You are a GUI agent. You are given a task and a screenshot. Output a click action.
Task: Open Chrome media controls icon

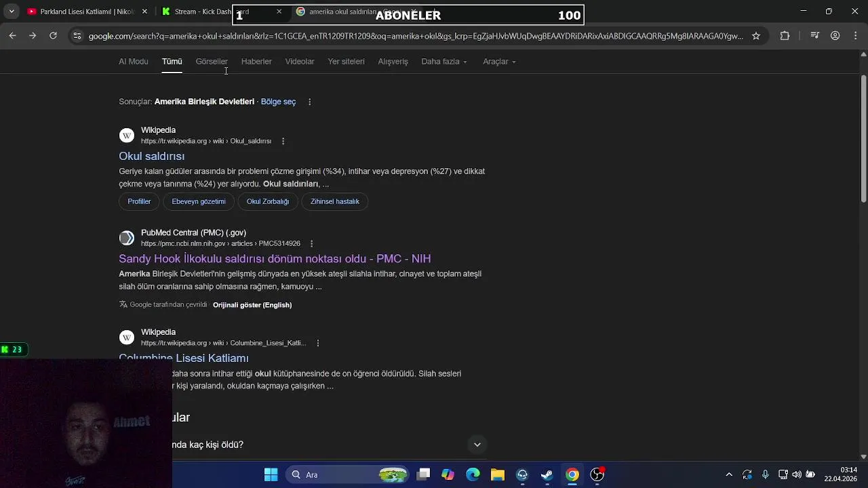point(815,36)
